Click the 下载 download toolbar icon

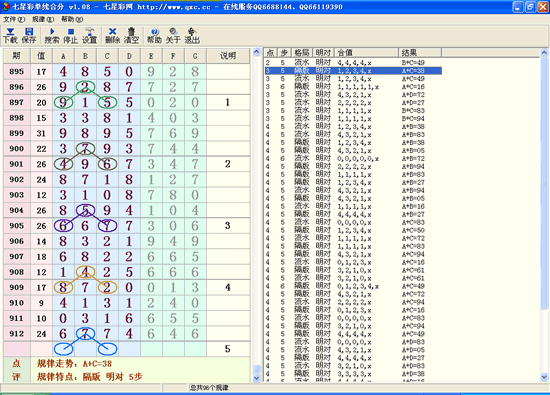(x=10, y=36)
